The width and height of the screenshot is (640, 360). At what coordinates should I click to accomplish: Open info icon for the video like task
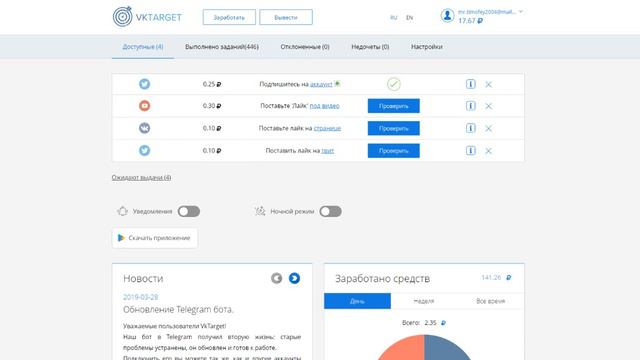click(471, 106)
